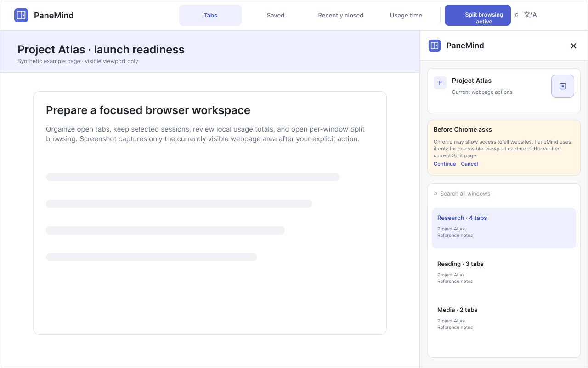Screen dimensions: 588x368
Task: Select the Research · 4 tabs window group
Action: tap(504, 228)
